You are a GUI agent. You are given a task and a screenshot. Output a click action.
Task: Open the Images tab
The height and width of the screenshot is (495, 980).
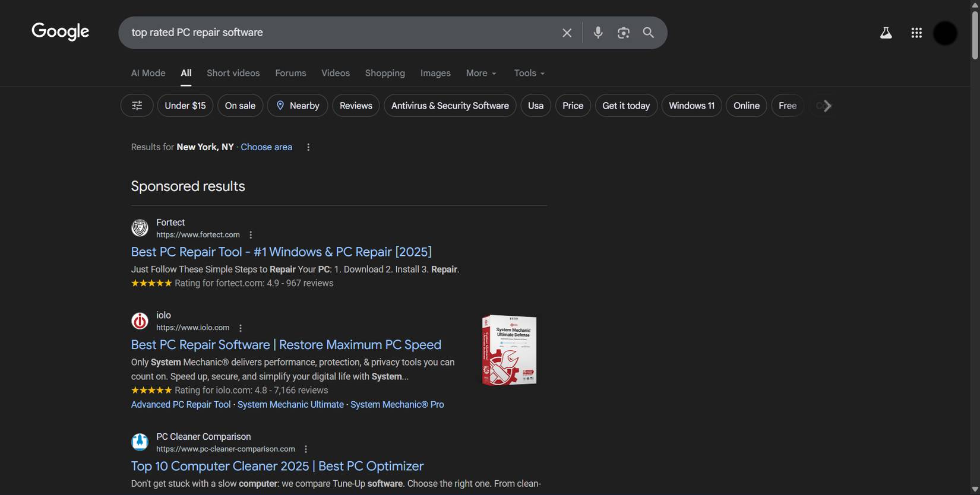click(435, 73)
